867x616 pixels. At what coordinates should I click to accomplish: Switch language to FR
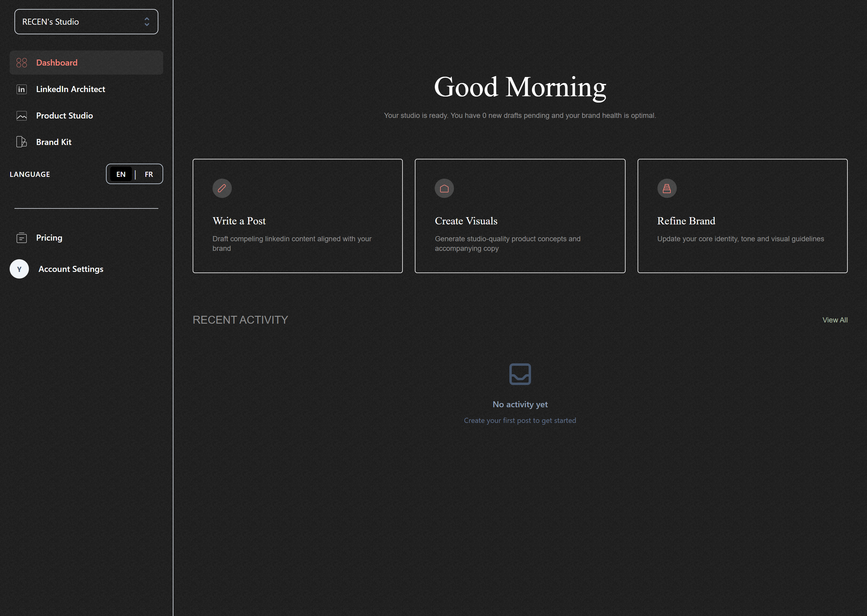[x=148, y=174]
